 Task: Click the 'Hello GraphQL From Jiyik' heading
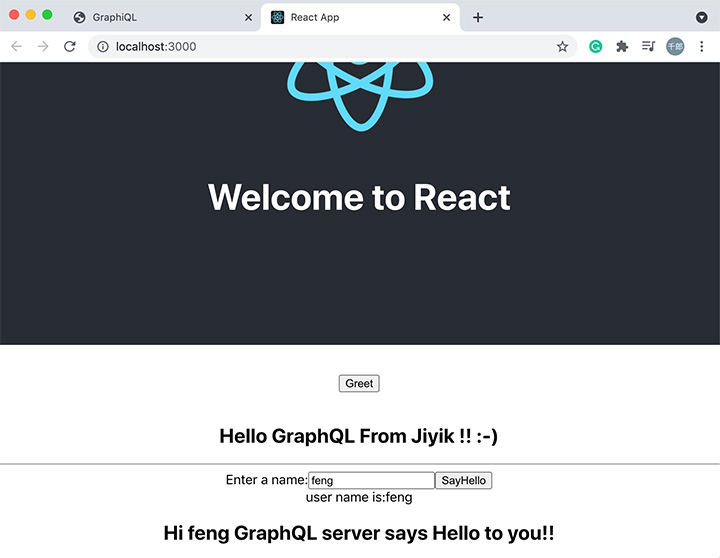click(x=359, y=436)
